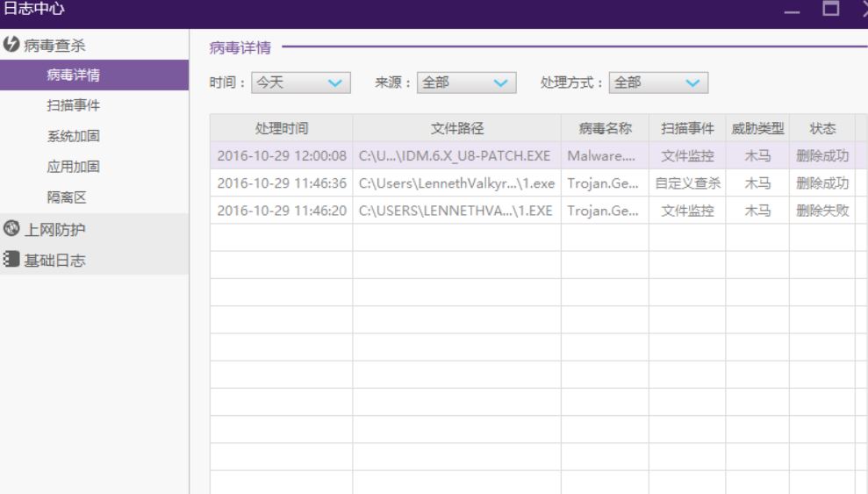Image resolution: width=868 pixels, height=494 pixels.
Task: Sort by 状态 column header
Action: click(822, 128)
